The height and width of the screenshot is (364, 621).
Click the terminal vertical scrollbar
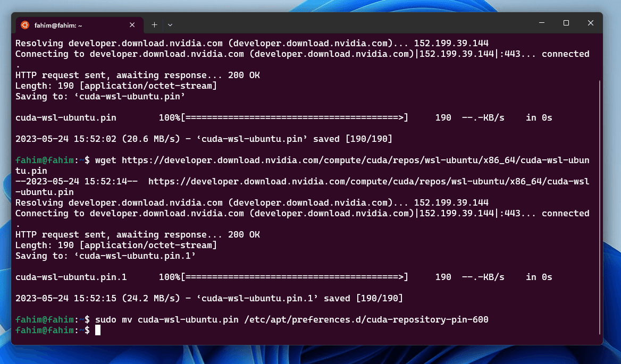(600, 207)
